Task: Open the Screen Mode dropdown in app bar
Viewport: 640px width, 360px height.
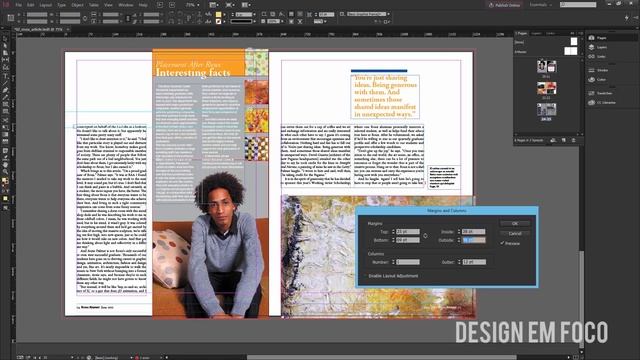Action: click(230, 5)
